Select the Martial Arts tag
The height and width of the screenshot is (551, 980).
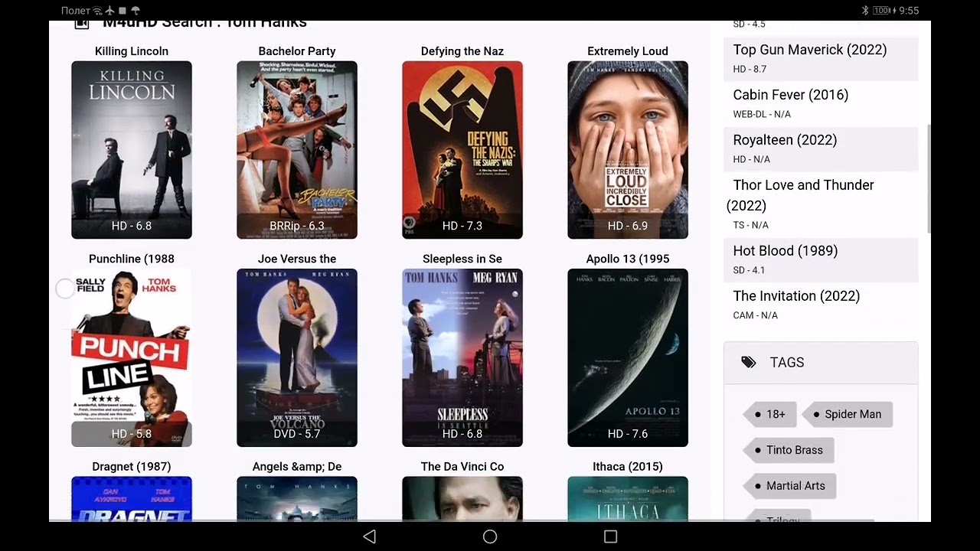click(x=789, y=486)
